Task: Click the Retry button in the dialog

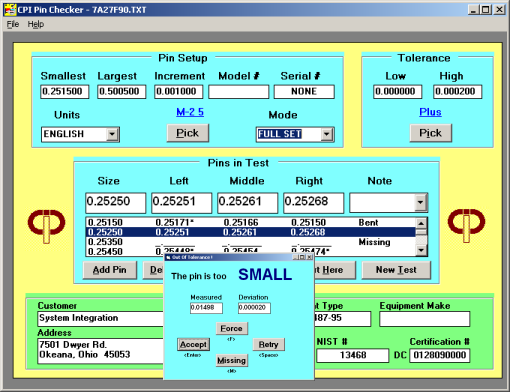Action: (269, 344)
